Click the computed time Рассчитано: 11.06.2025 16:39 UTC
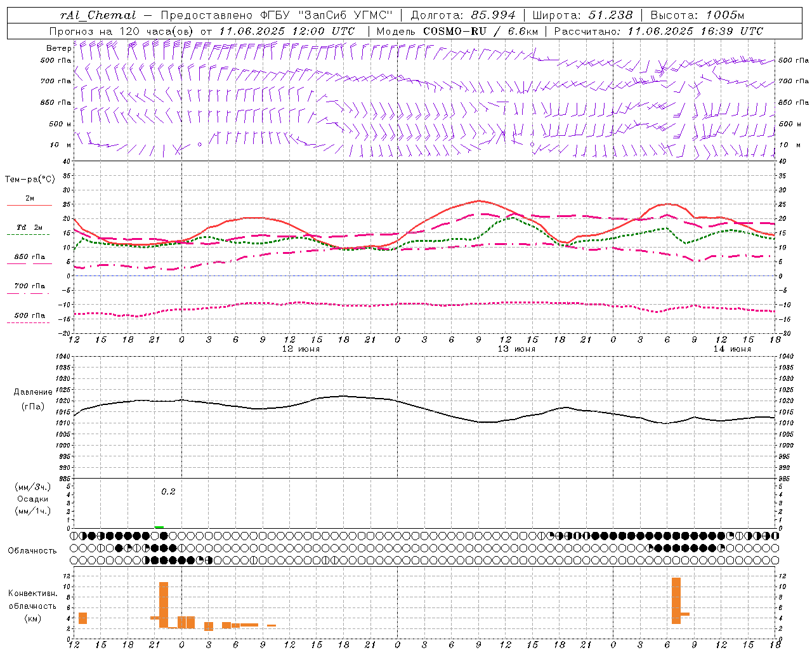The image size is (812, 650). (x=658, y=31)
